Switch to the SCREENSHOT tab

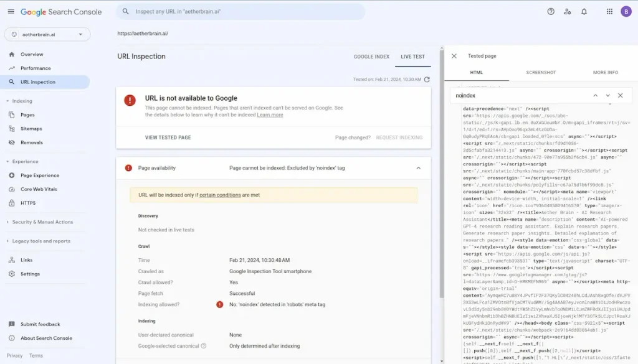point(541,72)
